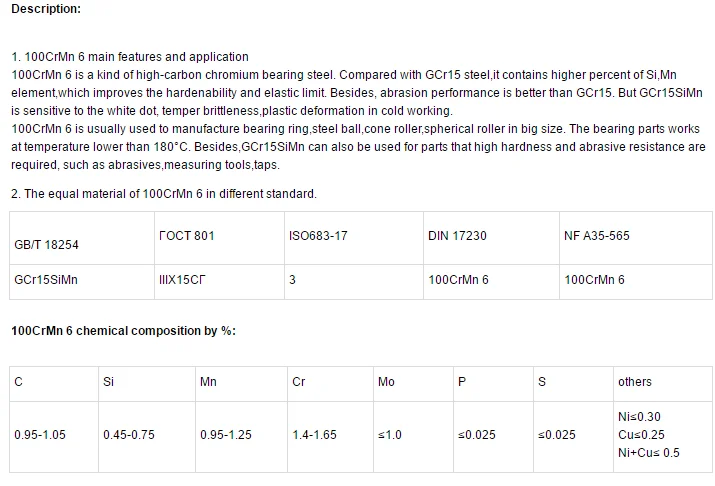Click the Mn column header
The width and height of the screenshot is (715, 486).
tap(241, 384)
